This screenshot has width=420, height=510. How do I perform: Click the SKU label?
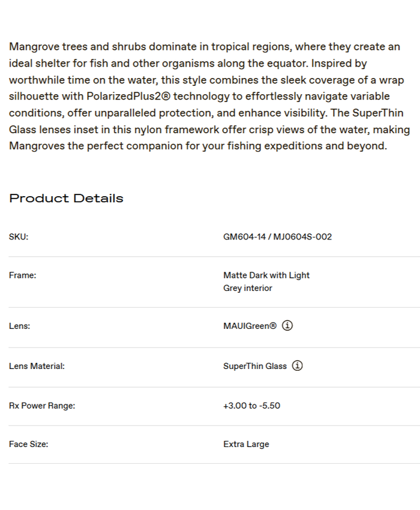(19, 237)
